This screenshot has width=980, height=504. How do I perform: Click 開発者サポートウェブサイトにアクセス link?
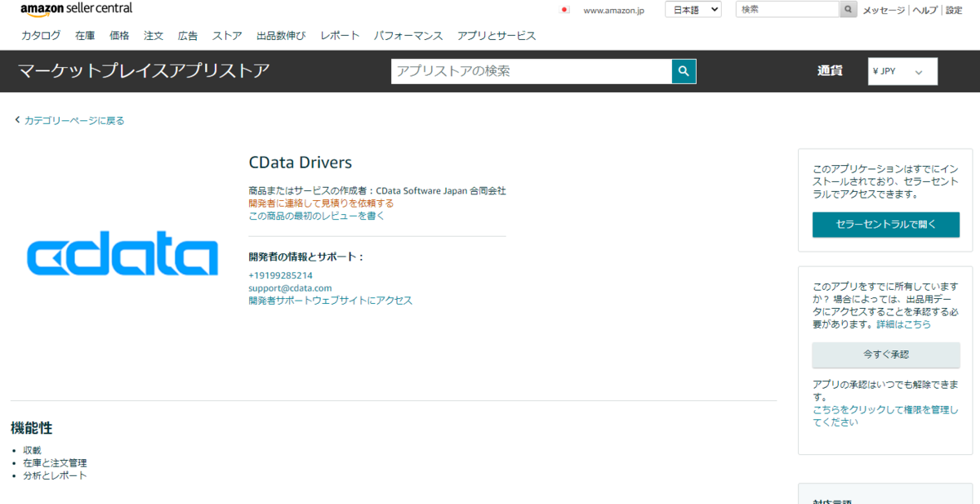(x=331, y=300)
